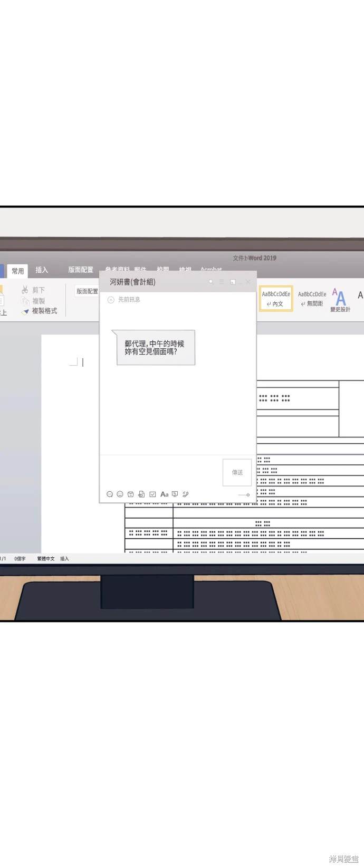Click the screen share monitor icon in chat
364x868 pixels.
(x=175, y=494)
